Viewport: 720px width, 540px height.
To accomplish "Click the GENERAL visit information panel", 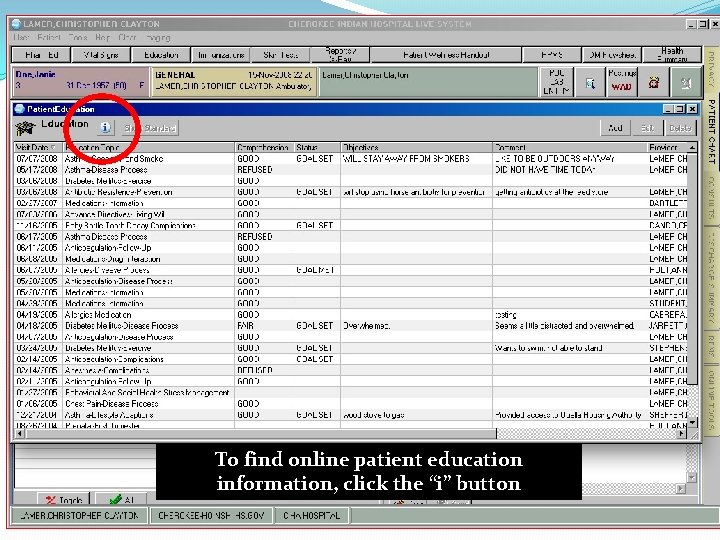I will [234, 81].
